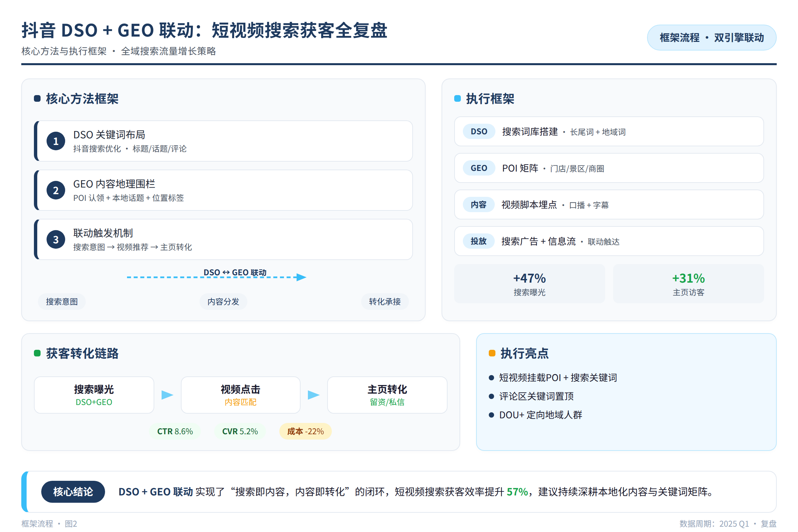
Task: Click the number 1 circle badge
Action: pyautogui.click(x=56, y=141)
